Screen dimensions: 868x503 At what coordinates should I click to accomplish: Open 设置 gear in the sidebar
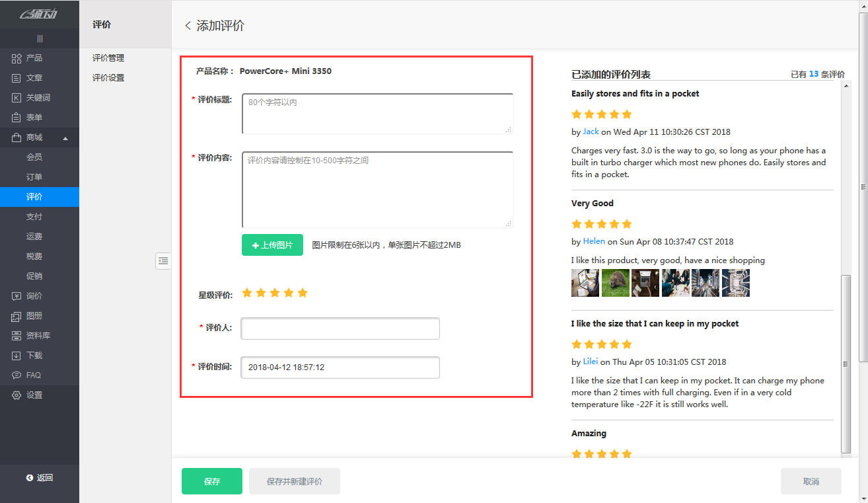pyautogui.click(x=17, y=395)
